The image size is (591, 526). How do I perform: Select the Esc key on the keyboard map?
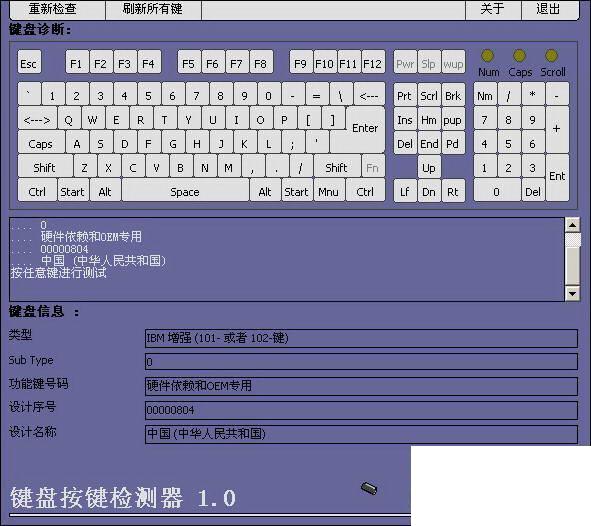[x=29, y=63]
